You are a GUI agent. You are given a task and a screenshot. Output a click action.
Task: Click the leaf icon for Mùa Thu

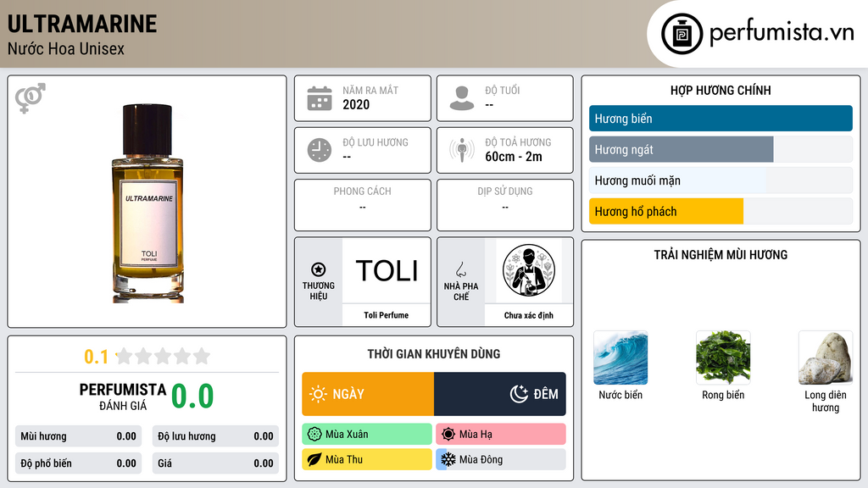(314, 459)
